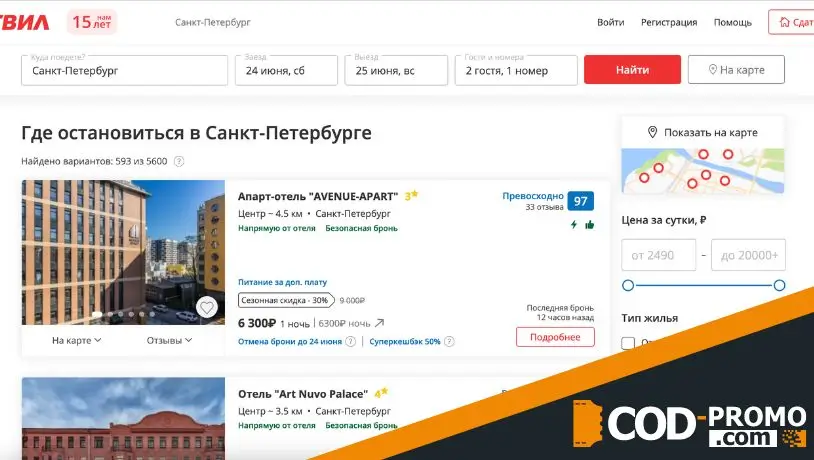Viewport: 814px width, 460px height.
Task: Click the 33 отзыва reviews text
Action: [x=544, y=207]
